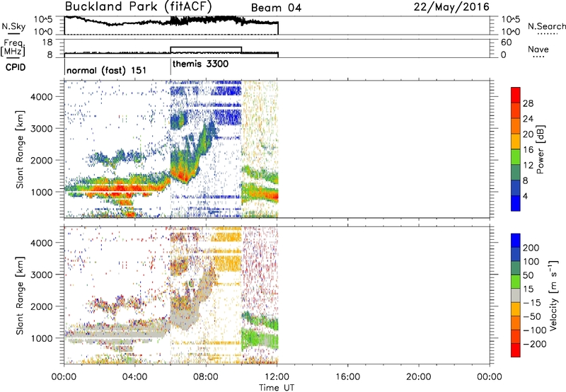Click '1000' tick on power panel axis
Image resolution: width=566 pixels, height=392 pixels.
pos(42,192)
